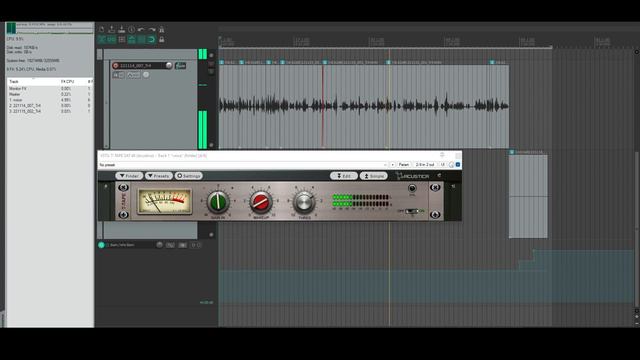Click the green circle button on the bottom track
This screenshot has width=640, height=360.
pyautogui.click(x=102, y=245)
